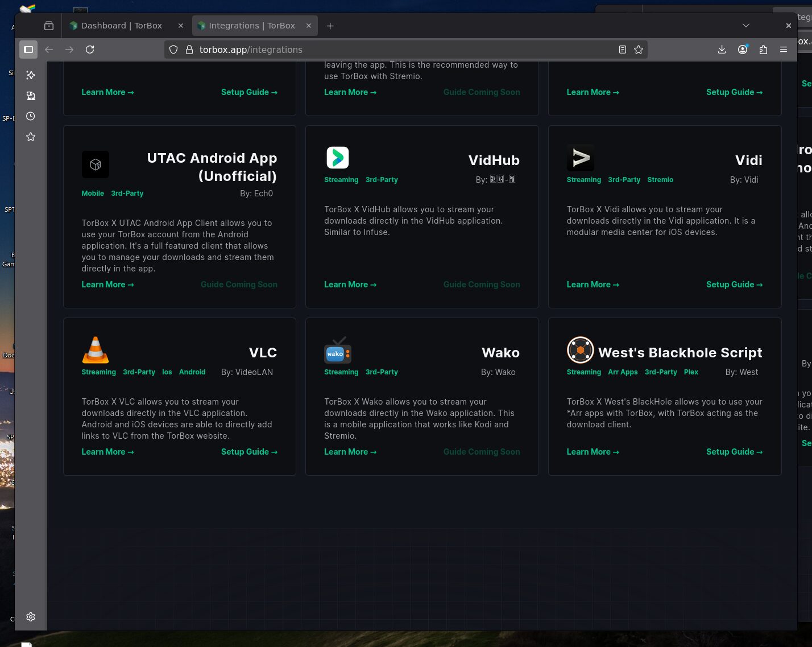The image size is (812, 647).
Task: Click Learn More above Vidi card
Action: click(x=593, y=92)
